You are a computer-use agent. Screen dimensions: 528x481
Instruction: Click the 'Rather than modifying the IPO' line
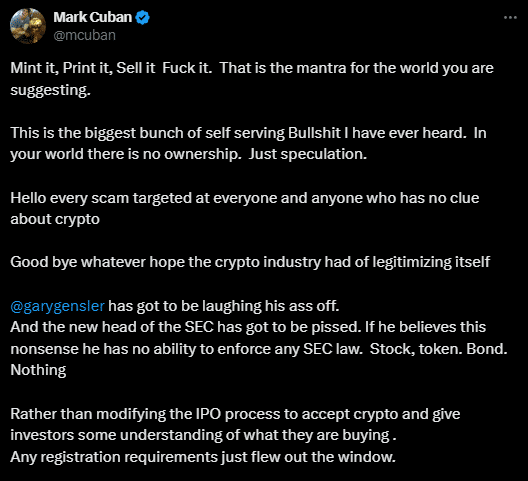point(235,414)
